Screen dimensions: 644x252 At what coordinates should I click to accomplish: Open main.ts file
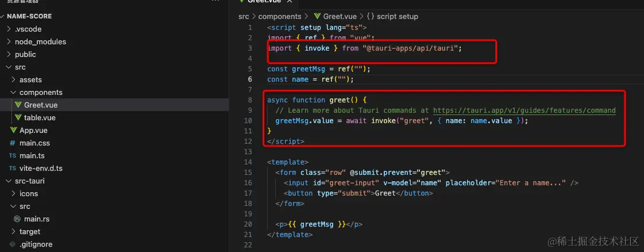click(32, 156)
